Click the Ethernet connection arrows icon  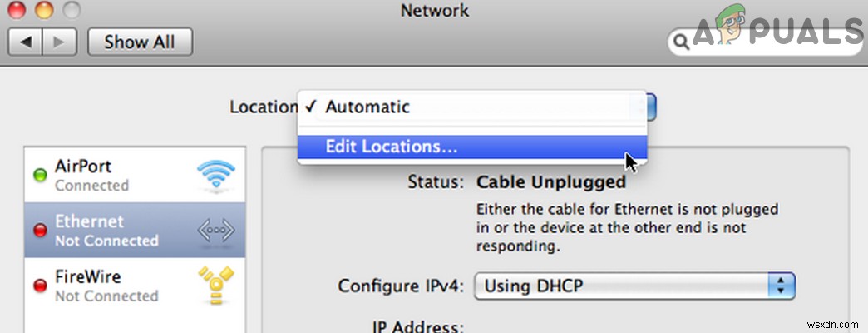[215, 231]
